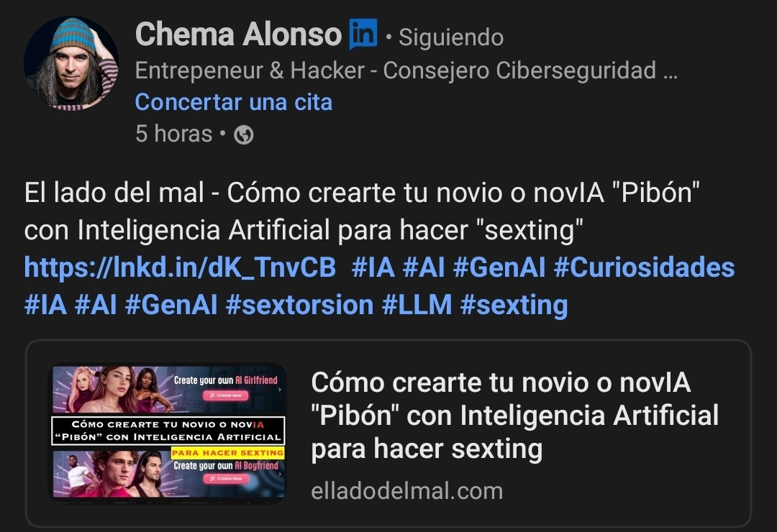Expand the truncated Entrepeneur & Hacker headline
Viewport: 777px width, 532px height.
[406, 70]
